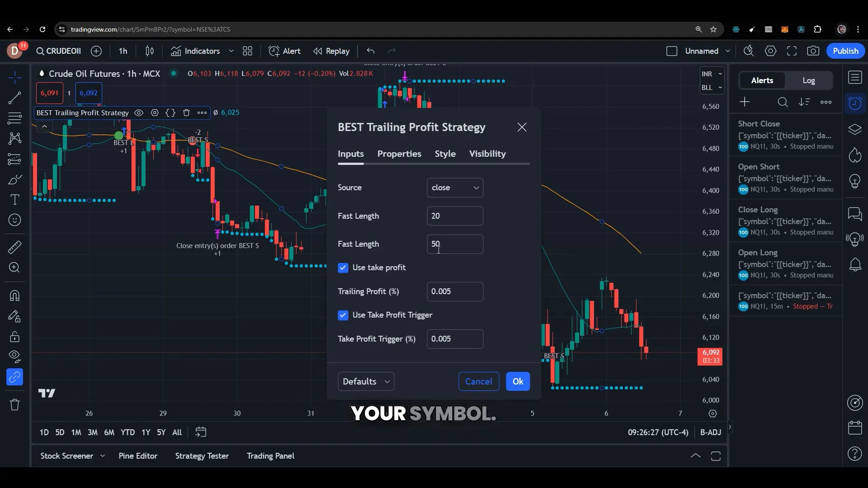Open watchlist panel icon in right sidebar

coord(855,78)
